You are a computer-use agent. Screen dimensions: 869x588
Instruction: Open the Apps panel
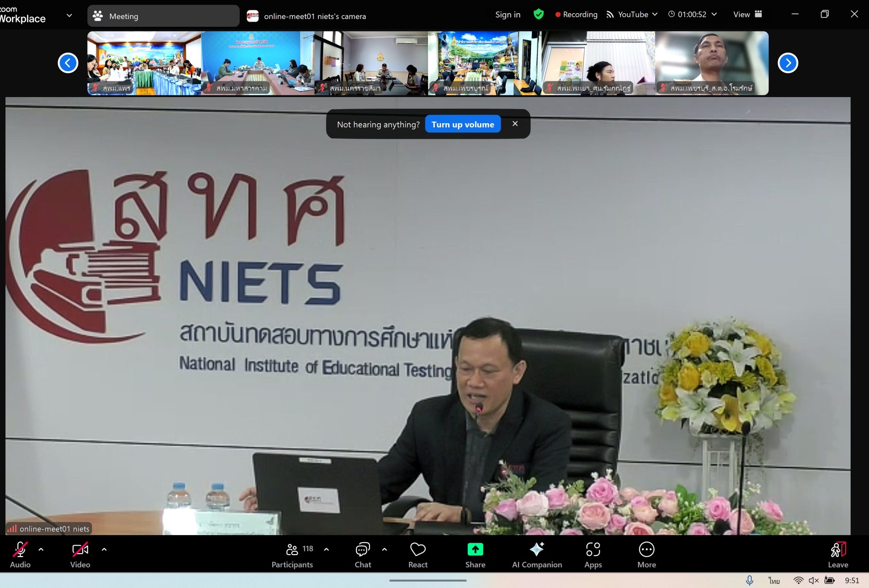click(593, 555)
